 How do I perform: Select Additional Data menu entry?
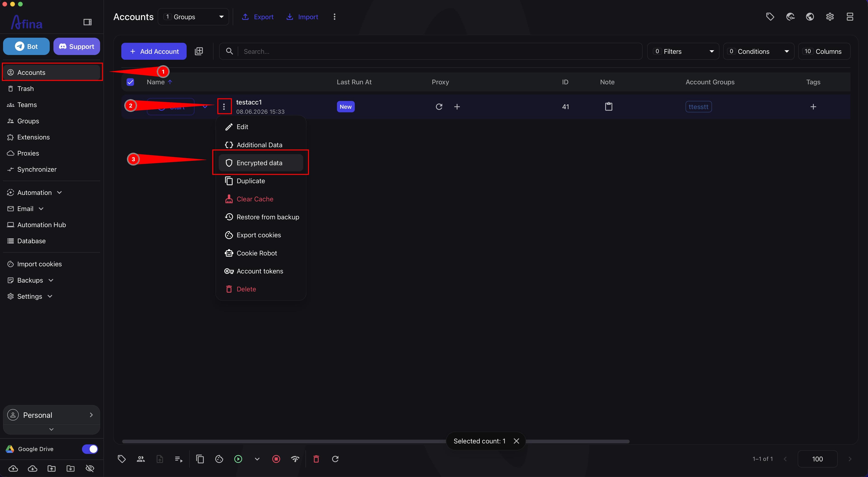(x=261, y=145)
